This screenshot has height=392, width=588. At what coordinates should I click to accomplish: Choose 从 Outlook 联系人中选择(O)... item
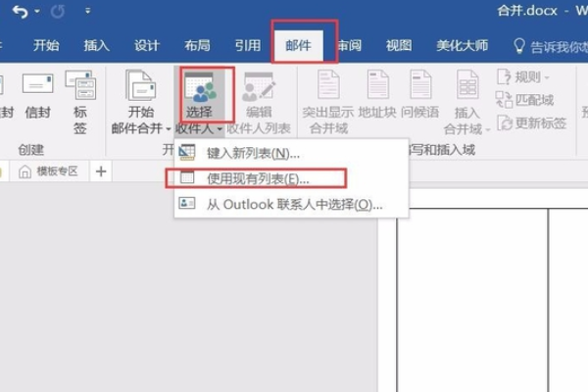point(291,205)
